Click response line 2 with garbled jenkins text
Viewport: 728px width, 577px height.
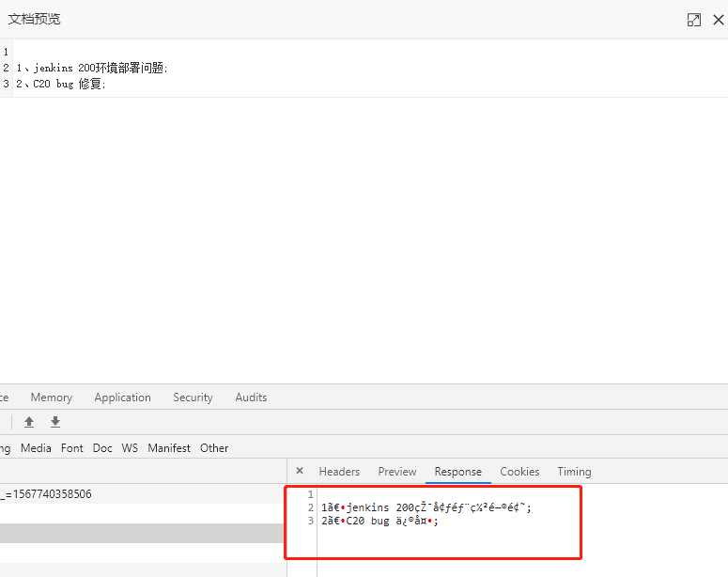426,507
